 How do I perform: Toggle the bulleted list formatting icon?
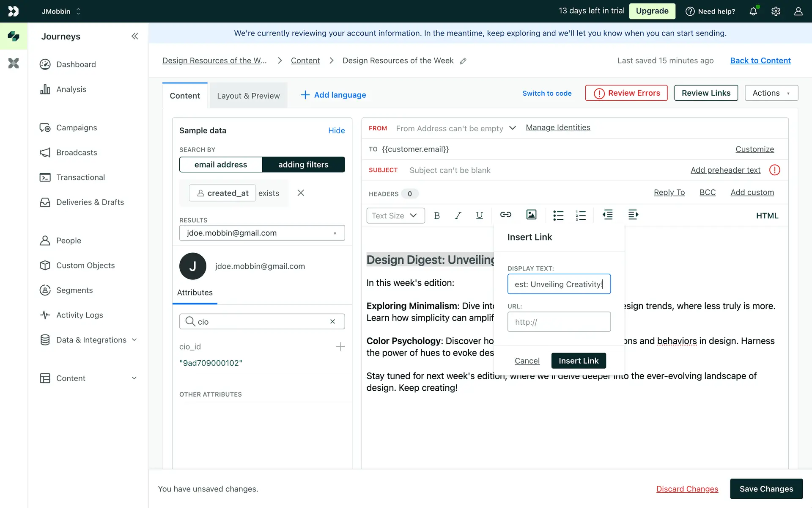pos(558,215)
